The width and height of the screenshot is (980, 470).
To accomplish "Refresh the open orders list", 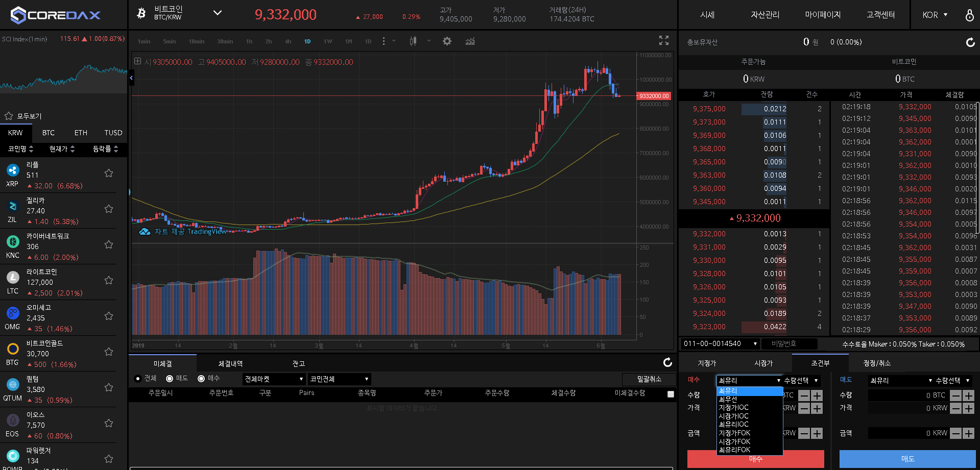I will [667, 362].
